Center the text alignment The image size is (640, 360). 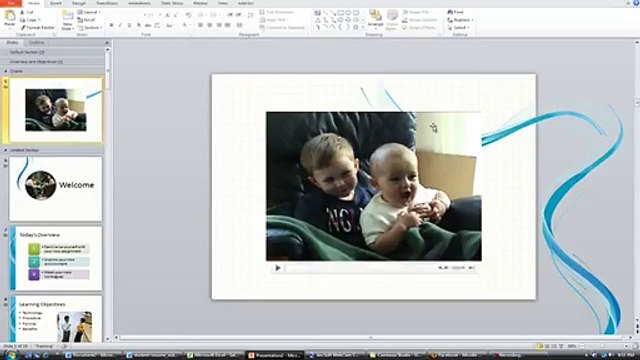click(x=209, y=25)
